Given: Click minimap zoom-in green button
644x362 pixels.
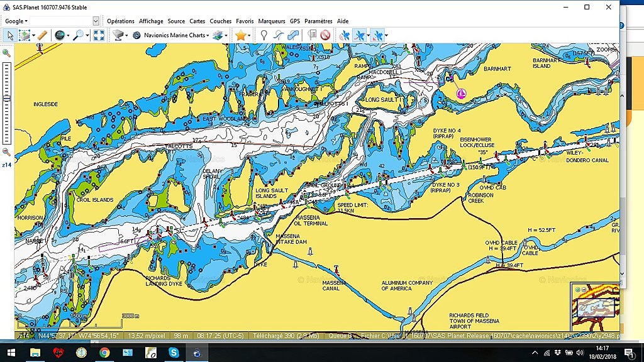Looking at the screenshot, I should click(578, 290).
